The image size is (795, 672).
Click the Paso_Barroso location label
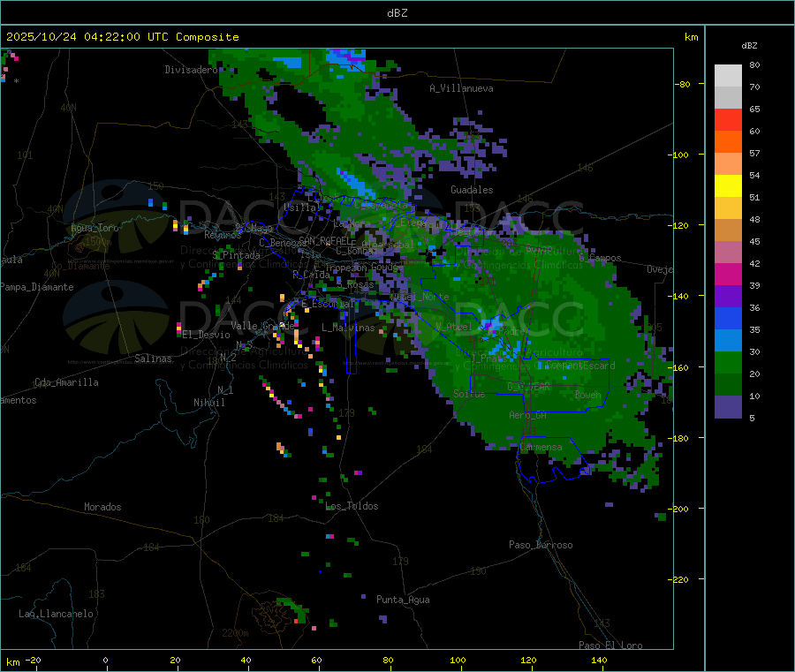[541, 545]
